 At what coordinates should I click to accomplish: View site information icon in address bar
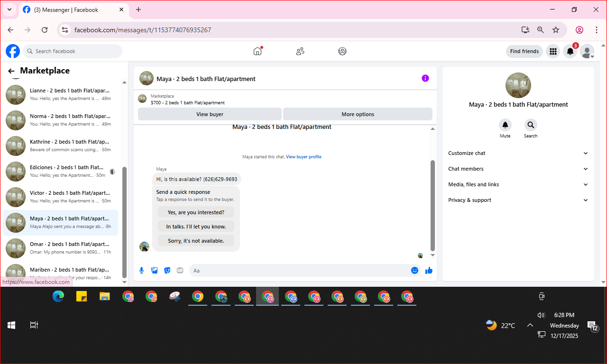pyautogui.click(x=65, y=30)
